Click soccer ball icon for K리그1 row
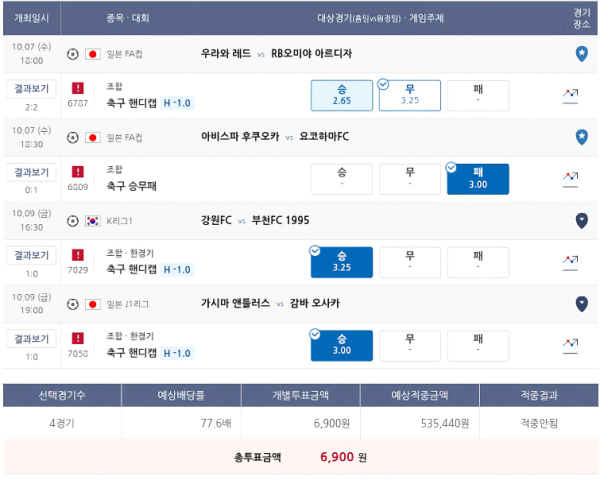 pyautogui.click(x=73, y=221)
